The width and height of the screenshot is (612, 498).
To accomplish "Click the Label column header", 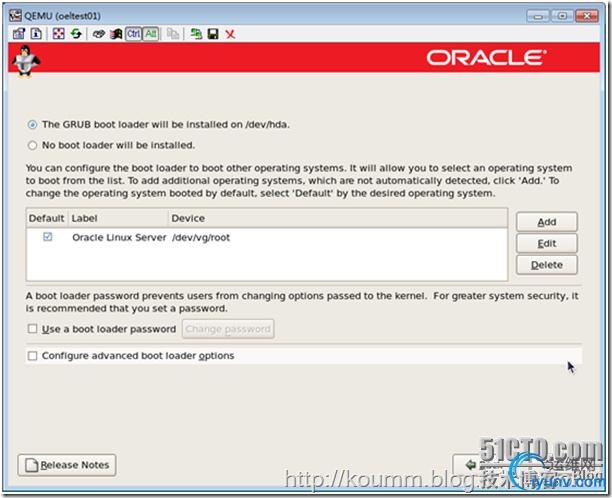I will click(118, 218).
